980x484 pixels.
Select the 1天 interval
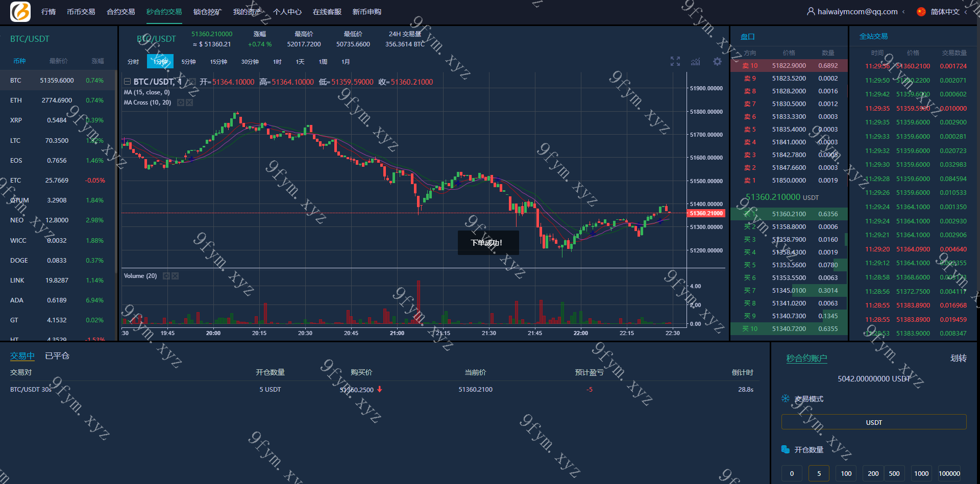click(300, 62)
